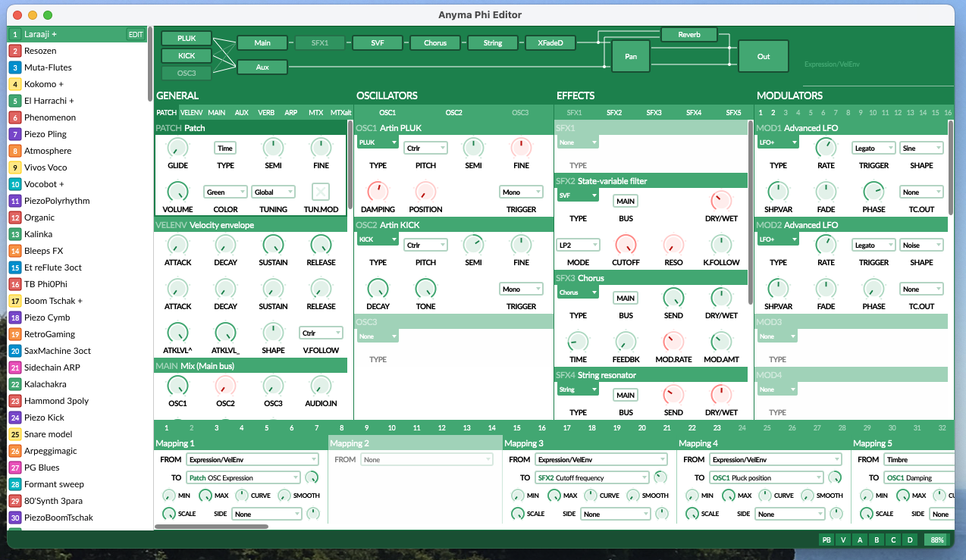Viewport: 966px width, 560px height.
Task: Open the COLOR dropdown showing Green
Action: (x=225, y=192)
